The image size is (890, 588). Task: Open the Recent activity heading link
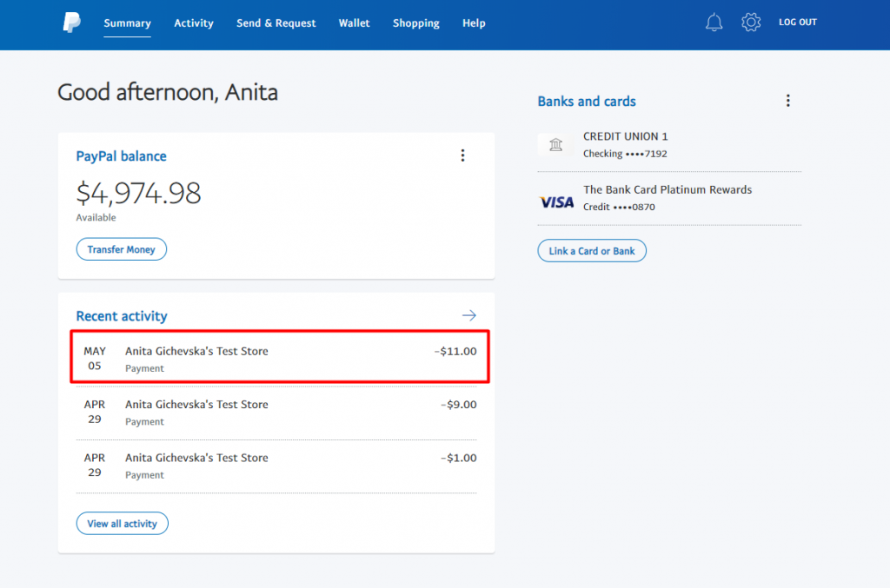pos(122,316)
